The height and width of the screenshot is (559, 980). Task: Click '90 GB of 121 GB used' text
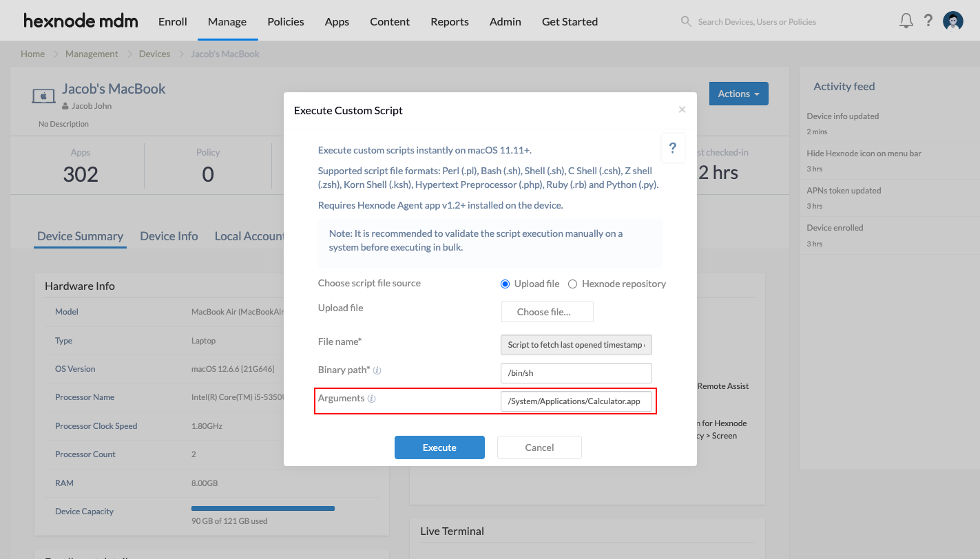tap(229, 521)
